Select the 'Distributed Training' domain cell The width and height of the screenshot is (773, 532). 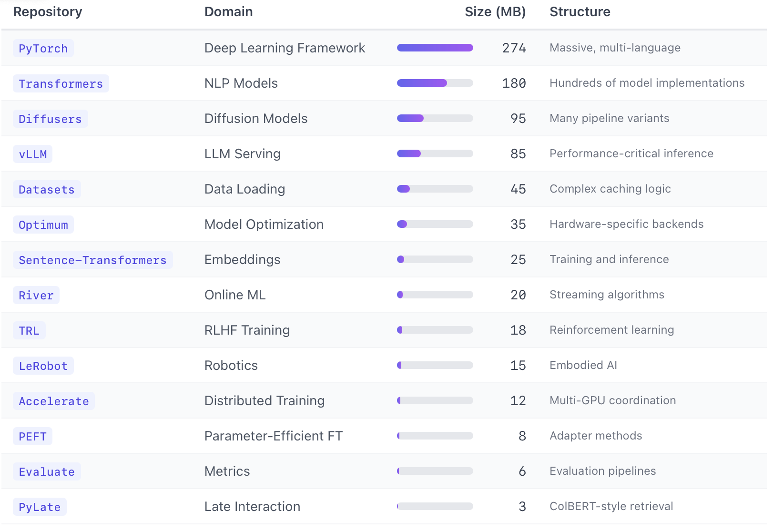point(264,401)
